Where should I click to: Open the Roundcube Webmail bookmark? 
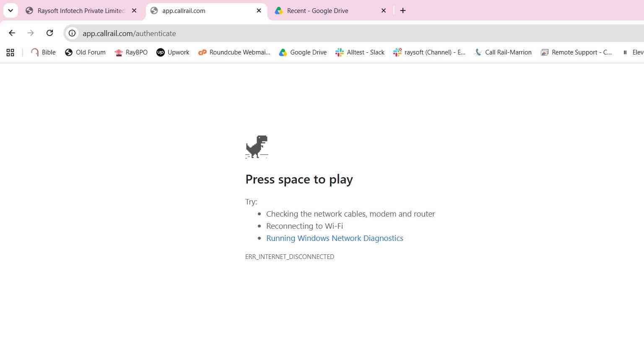pyautogui.click(x=234, y=52)
